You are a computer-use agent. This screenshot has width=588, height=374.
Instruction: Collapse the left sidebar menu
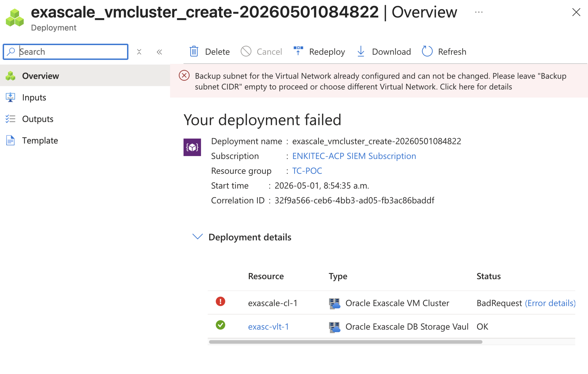159,52
